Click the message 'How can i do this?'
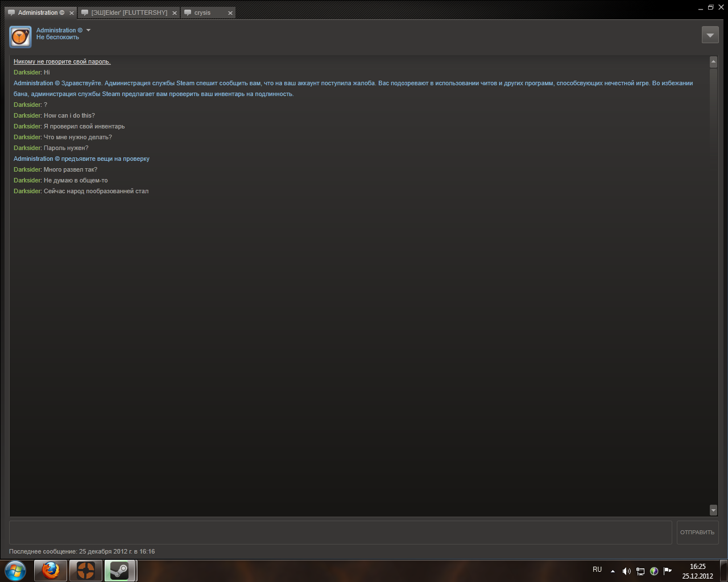728x582 pixels. pyautogui.click(x=69, y=115)
